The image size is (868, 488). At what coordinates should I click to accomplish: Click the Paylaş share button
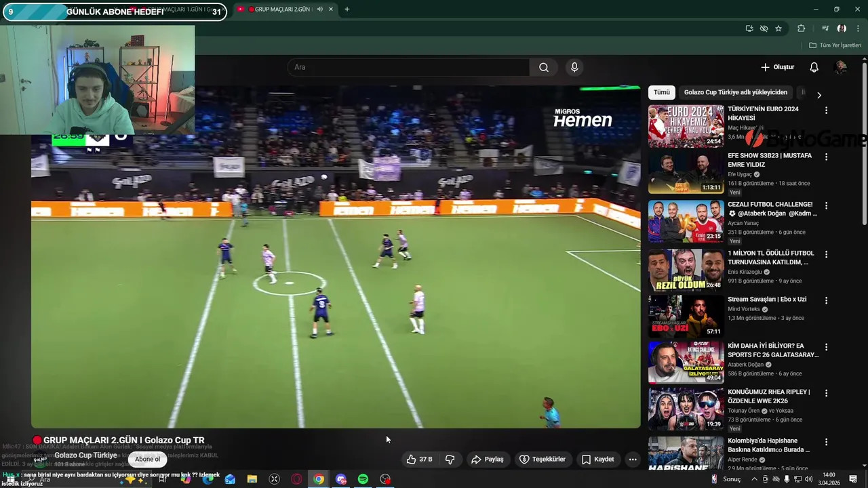click(x=488, y=459)
